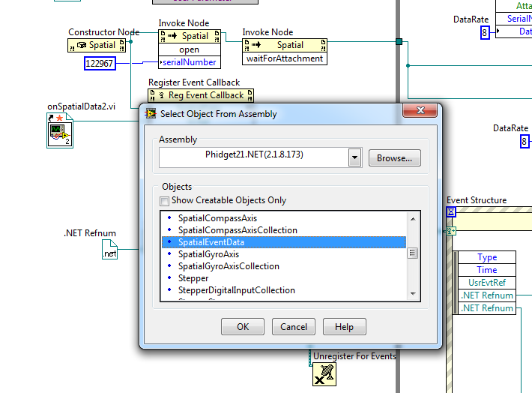Open the Assembly dropdown list
Image resolution: width=532 pixels, height=393 pixels.
point(355,157)
